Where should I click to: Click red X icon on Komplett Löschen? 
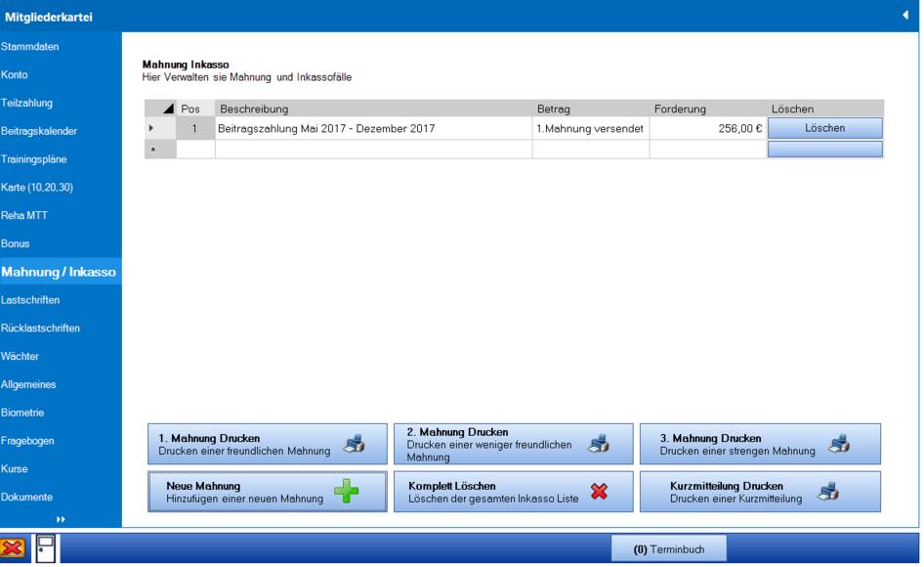point(599,492)
